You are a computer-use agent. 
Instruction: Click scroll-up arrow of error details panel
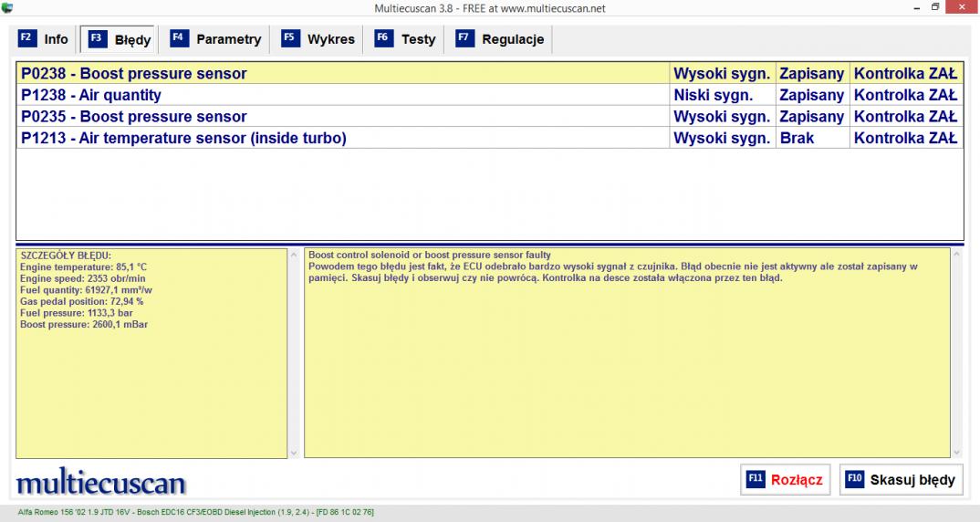[294, 255]
